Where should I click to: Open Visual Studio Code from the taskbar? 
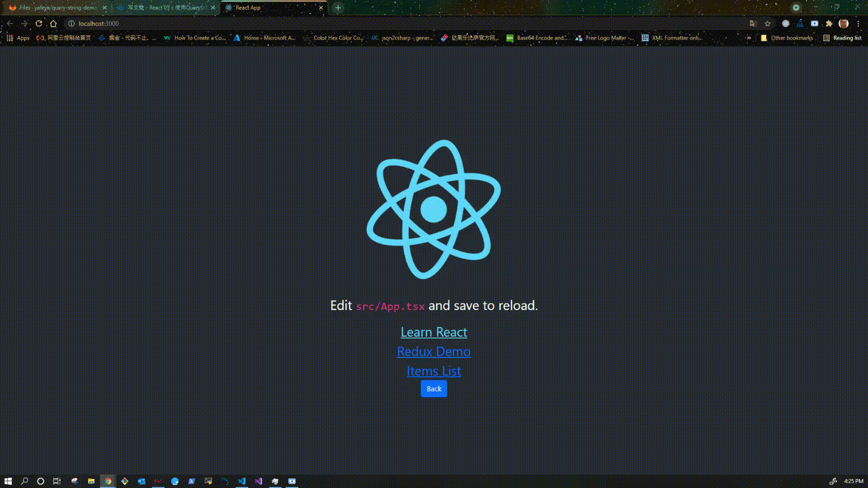click(242, 481)
